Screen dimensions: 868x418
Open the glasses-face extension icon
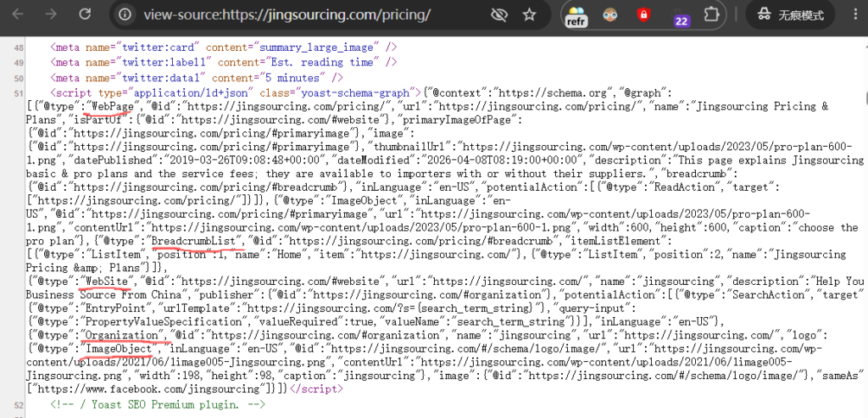tap(610, 15)
